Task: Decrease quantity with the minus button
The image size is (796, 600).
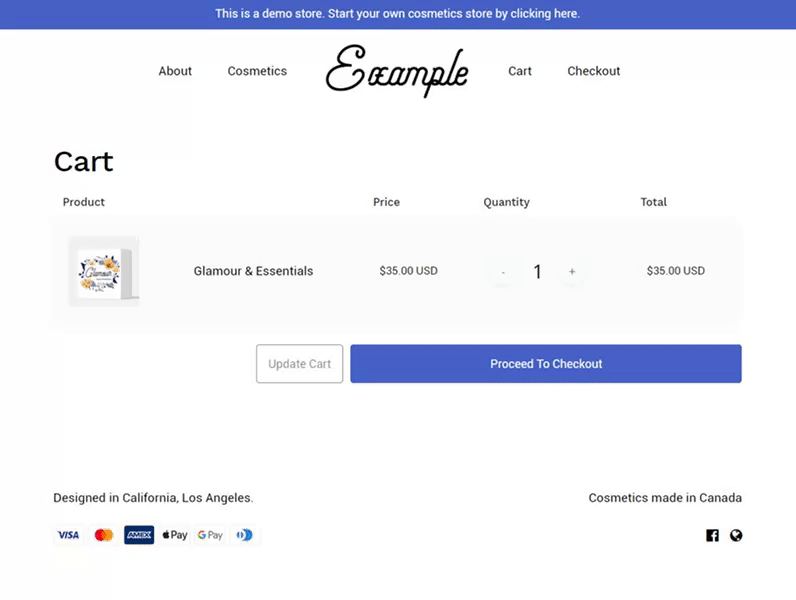Action: 503,272
